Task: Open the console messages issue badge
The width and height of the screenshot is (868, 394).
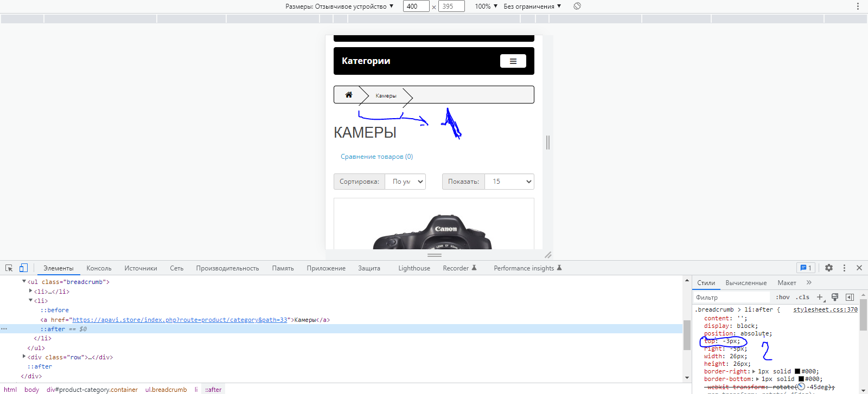Action: point(806,268)
